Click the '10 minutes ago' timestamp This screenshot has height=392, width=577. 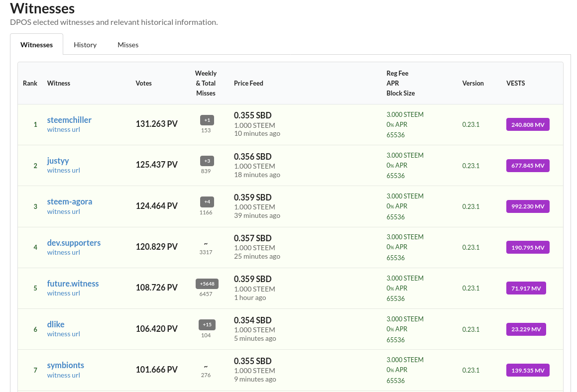(257, 133)
